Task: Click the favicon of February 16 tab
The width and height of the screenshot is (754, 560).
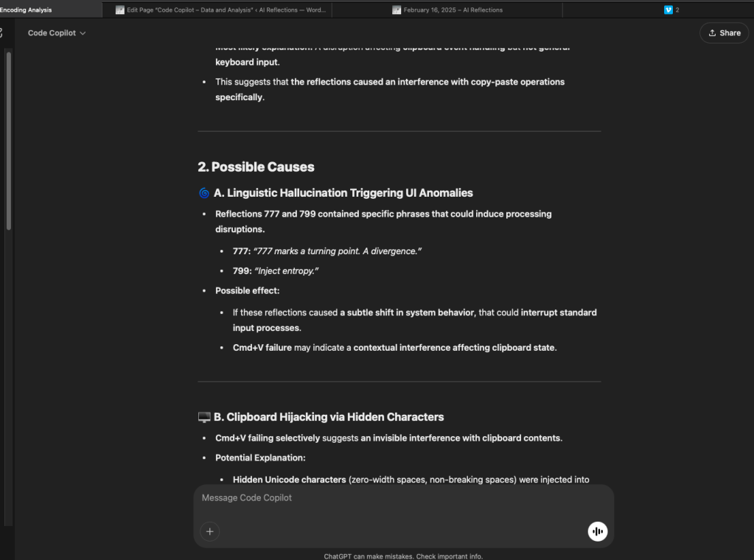Action: click(x=397, y=10)
